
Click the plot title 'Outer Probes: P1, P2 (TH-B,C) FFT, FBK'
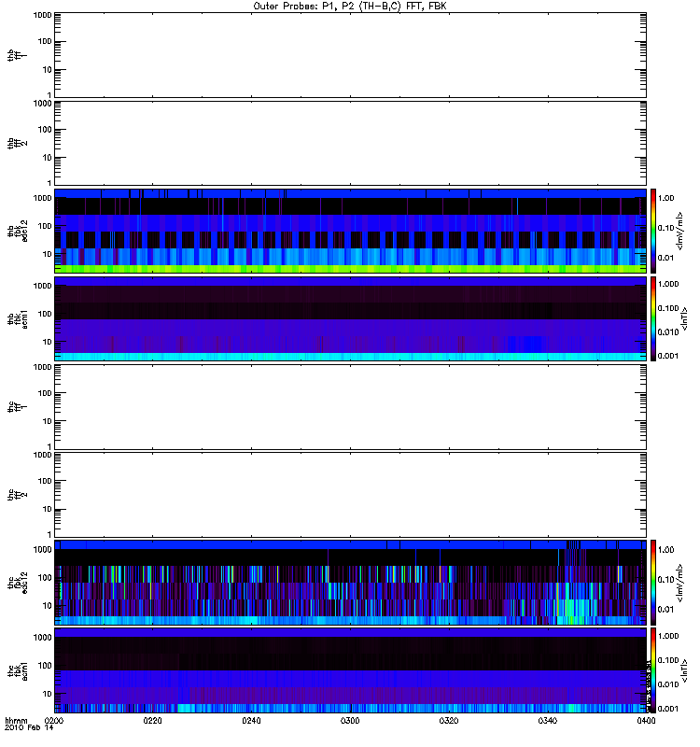pos(350,7)
